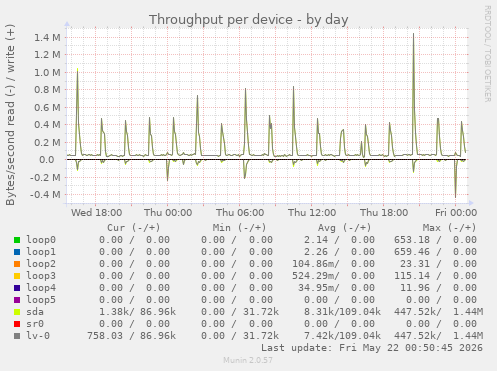497x371 pixels.
Task: Click lv-0 average value 7.42k/109.04k
Action: point(342,336)
